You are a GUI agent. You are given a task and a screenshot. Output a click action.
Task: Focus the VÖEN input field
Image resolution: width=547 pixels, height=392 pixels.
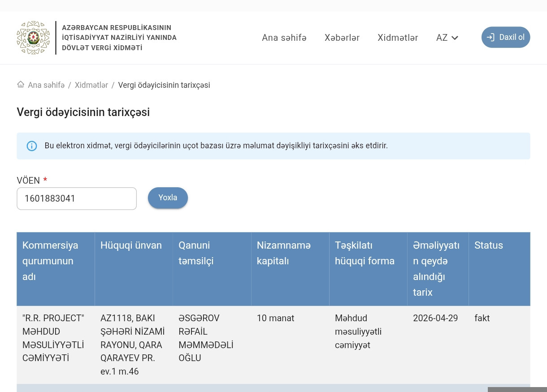coord(77,198)
